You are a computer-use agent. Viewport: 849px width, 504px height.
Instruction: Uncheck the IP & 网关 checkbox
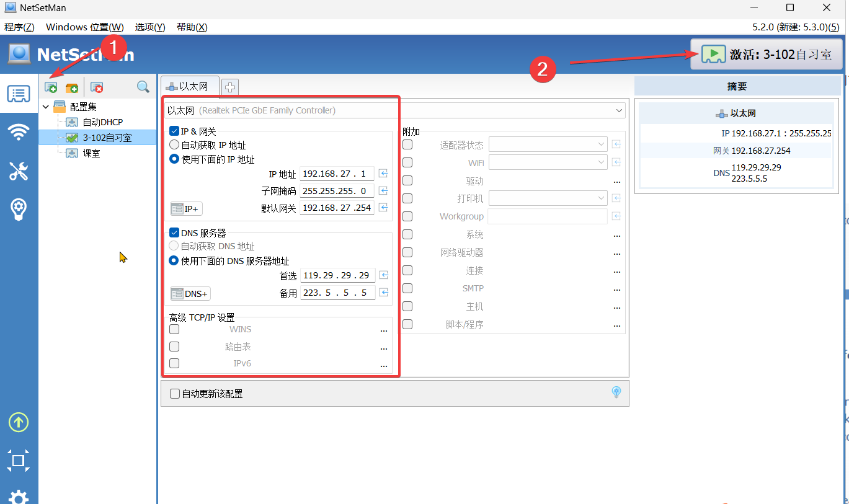coord(174,131)
